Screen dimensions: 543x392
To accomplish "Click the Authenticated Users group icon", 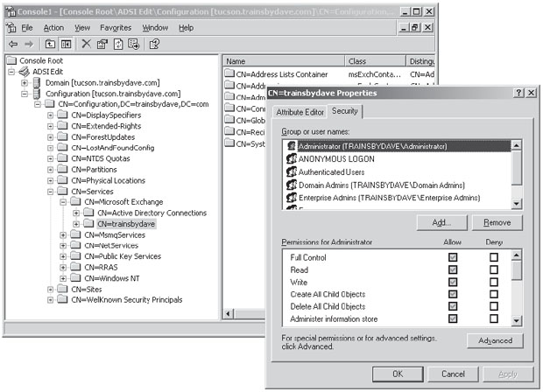I will pos(292,172).
